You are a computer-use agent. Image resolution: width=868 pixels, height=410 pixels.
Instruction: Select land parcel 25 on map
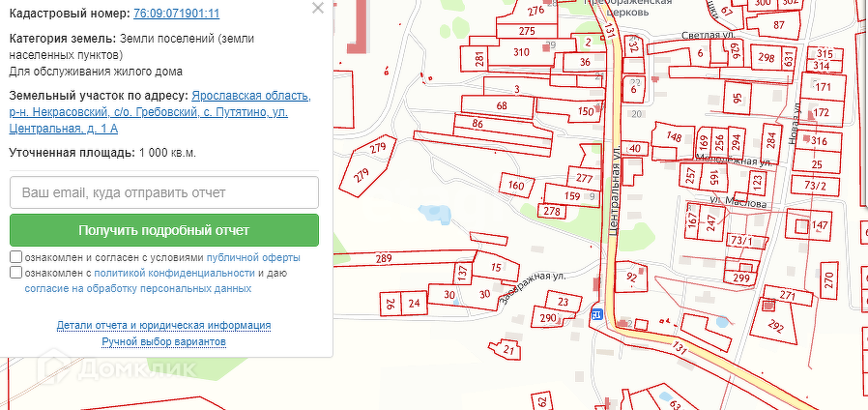(x=817, y=164)
